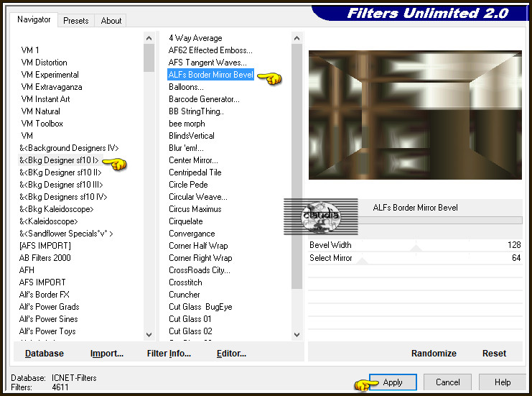Select AFS Tangent Waves... filter
Image resolution: width=532 pixels, height=396 pixels.
click(x=207, y=63)
